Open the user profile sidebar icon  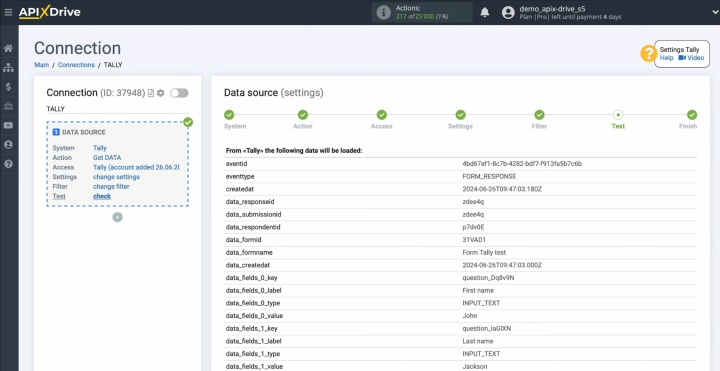(8, 145)
